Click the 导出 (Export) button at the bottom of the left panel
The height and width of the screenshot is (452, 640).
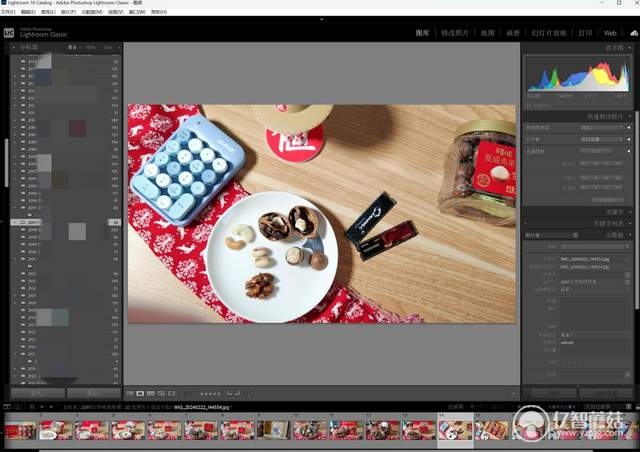pyautogui.click(x=93, y=393)
